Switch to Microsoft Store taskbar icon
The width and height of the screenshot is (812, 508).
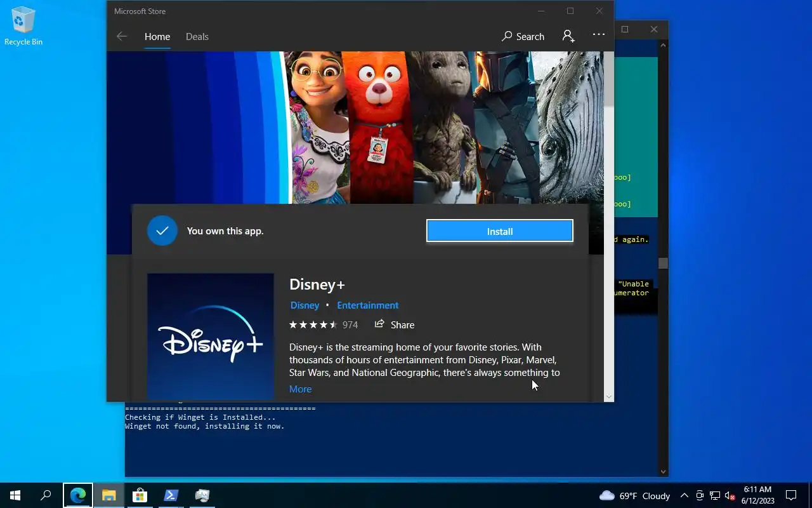pyautogui.click(x=140, y=495)
